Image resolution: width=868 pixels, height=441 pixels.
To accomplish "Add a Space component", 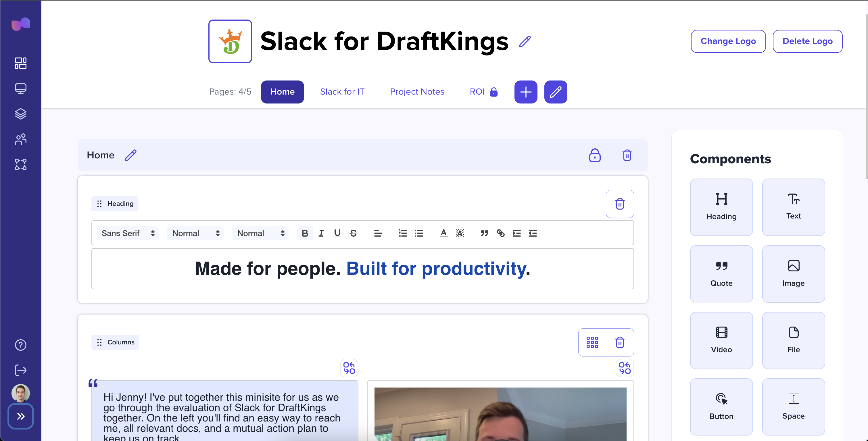I will pyautogui.click(x=793, y=407).
